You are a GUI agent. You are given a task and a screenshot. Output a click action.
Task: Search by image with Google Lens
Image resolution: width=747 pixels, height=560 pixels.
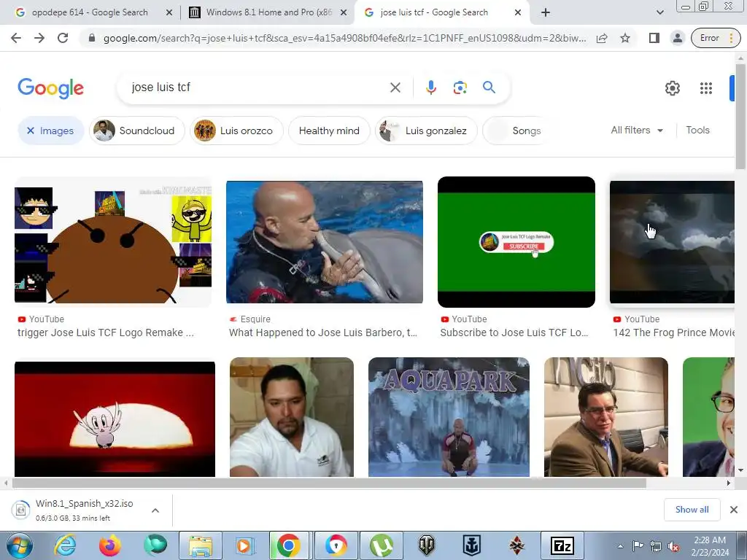[460, 87]
